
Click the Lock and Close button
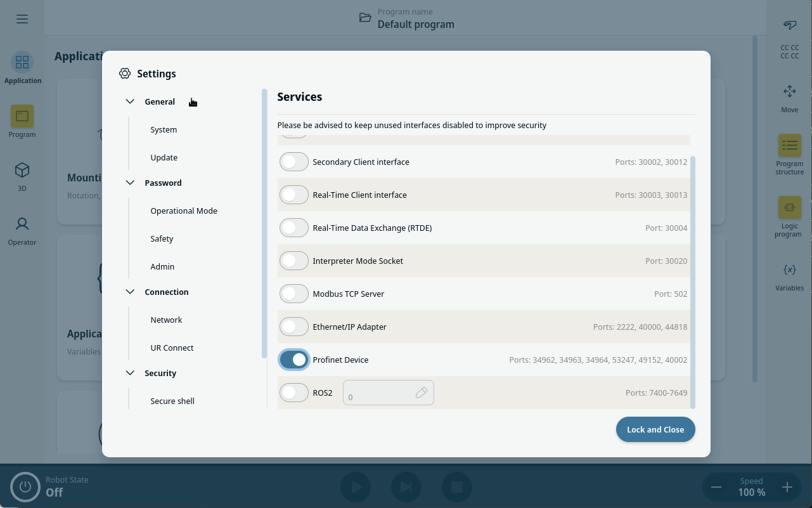tap(655, 429)
